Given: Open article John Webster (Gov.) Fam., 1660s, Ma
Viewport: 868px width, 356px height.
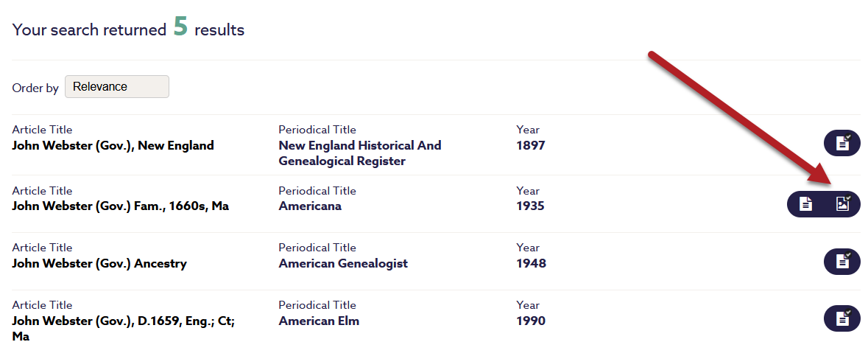Looking at the screenshot, I should (120, 206).
